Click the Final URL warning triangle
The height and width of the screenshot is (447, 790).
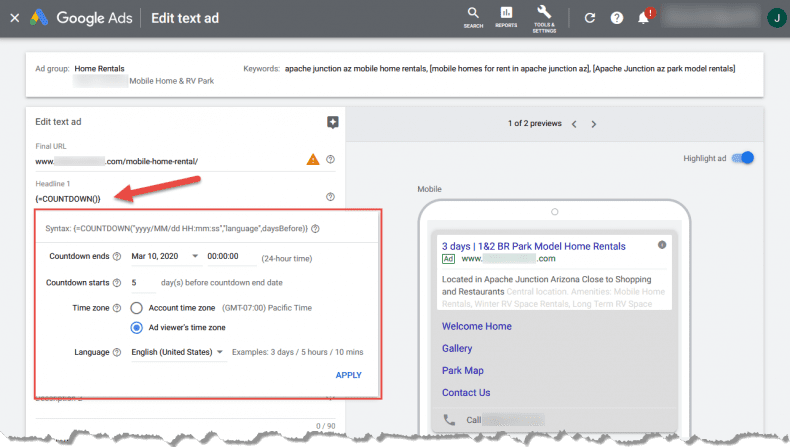(x=313, y=159)
